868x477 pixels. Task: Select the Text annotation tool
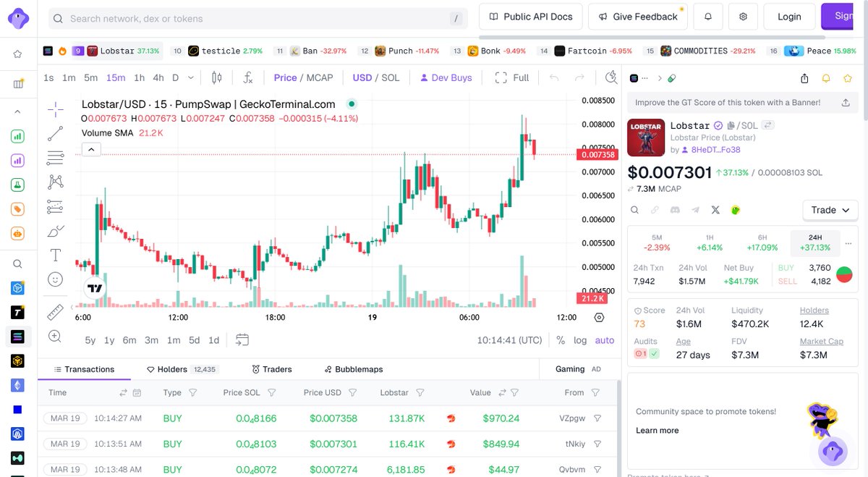[x=55, y=255]
